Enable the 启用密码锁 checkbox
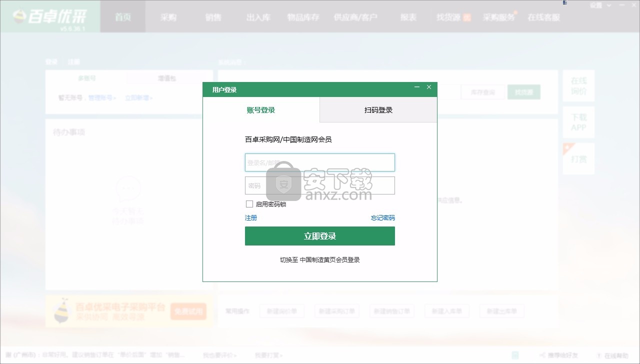 pyautogui.click(x=249, y=204)
